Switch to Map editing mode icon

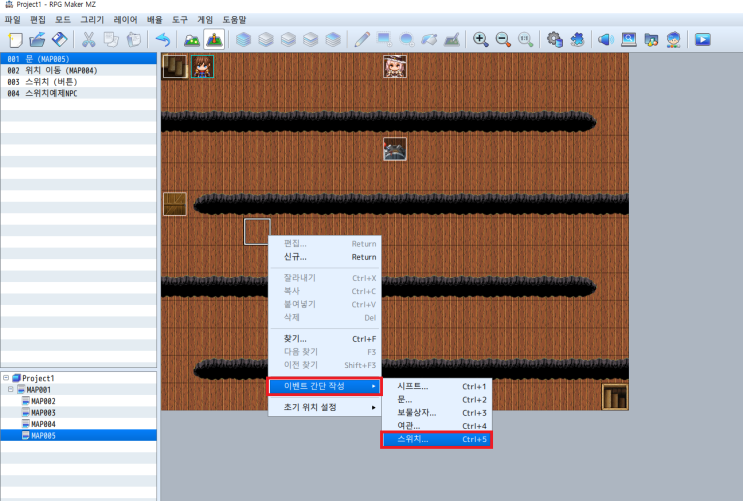click(192, 40)
